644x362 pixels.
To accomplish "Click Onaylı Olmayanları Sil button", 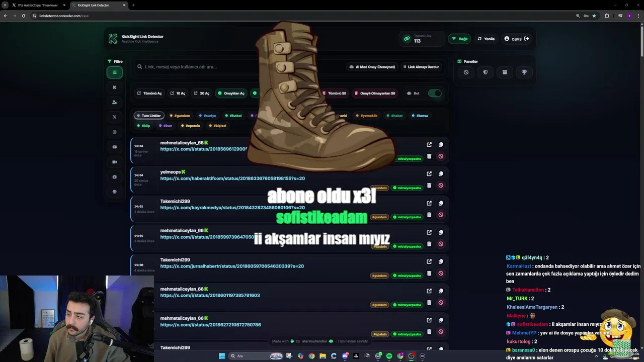I will pos(375,93).
